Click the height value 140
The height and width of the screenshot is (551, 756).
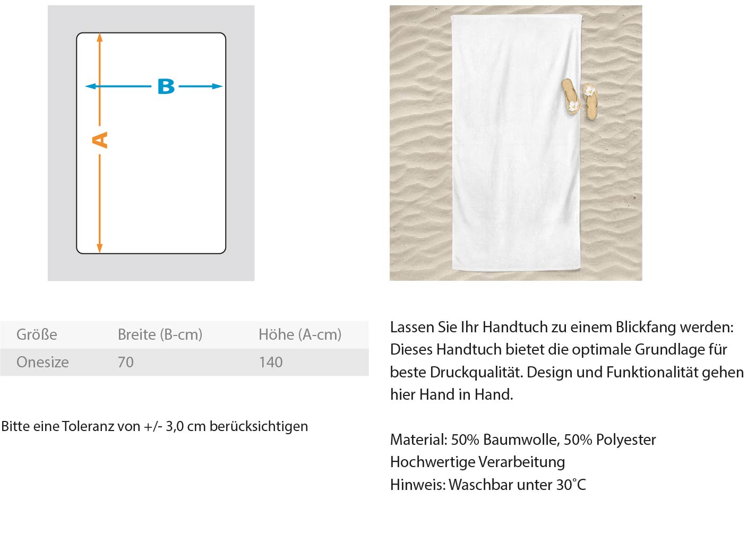click(271, 362)
